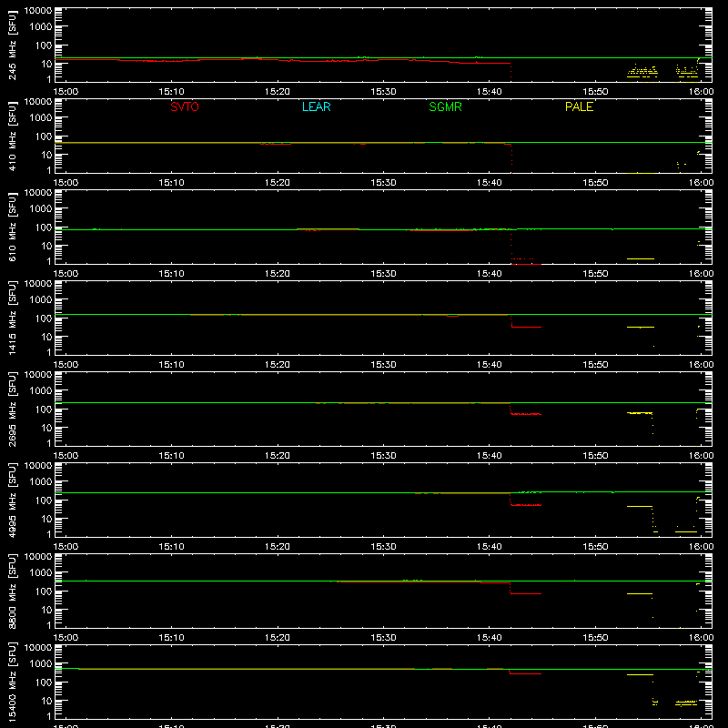Click 15:20 tick below 1415 MHz plot
Viewport: 728px width, 728px height.
pyautogui.click(x=278, y=365)
